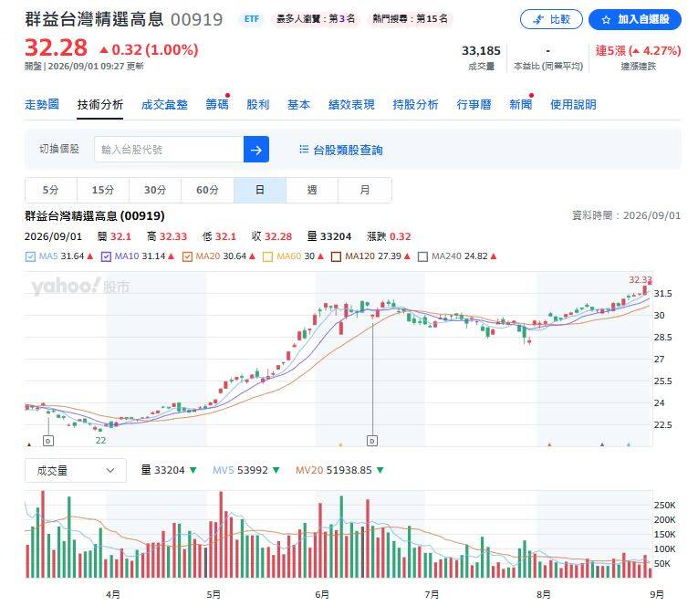This screenshot has height=616, width=698.
Task: Click the 輸入台股代號 stock code input
Action: coord(169,150)
